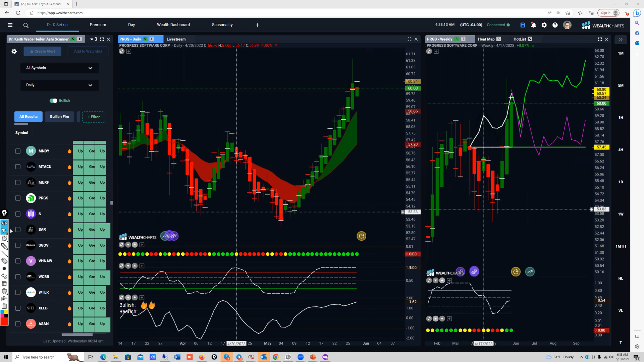Open the Daily timeframe dropdown
The height and width of the screenshot is (362, 644).
click(x=60, y=85)
